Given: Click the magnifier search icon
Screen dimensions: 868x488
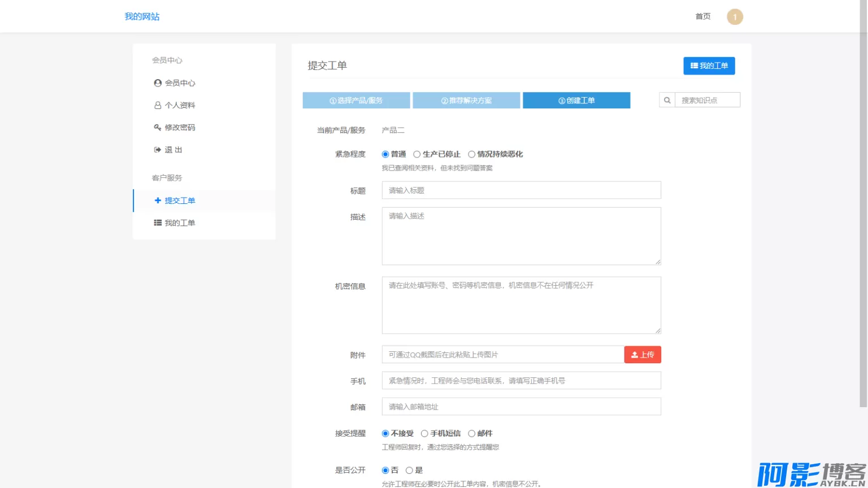Looking at the screenshot, I should (x=667, y=101).
